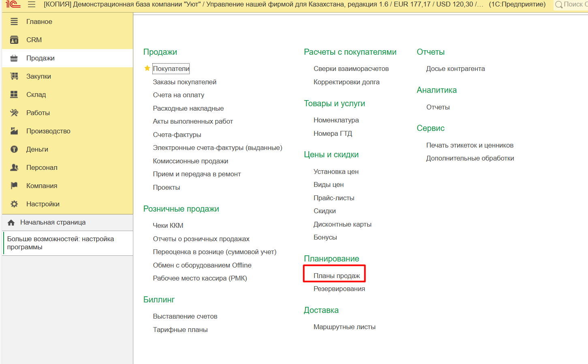Click the 1C logo icon

[13, 4]
